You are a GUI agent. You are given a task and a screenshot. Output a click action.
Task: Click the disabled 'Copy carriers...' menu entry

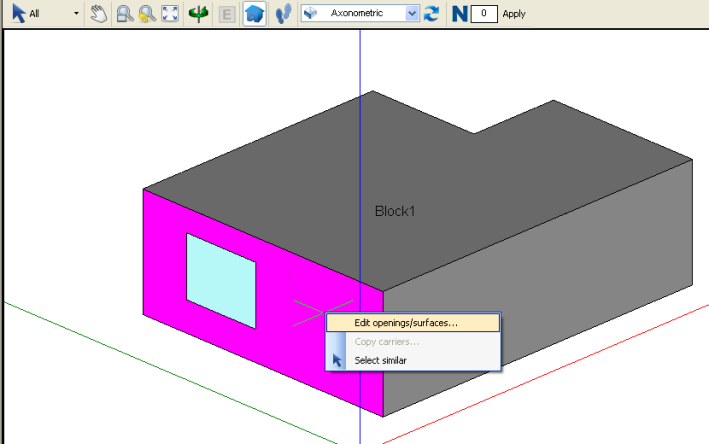click(413, 342)
